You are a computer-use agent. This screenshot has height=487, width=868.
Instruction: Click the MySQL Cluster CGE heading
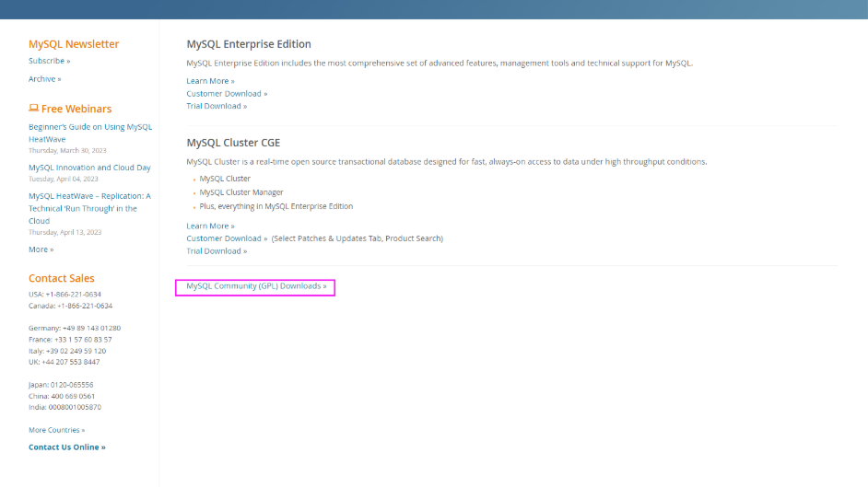coord(233,143)
